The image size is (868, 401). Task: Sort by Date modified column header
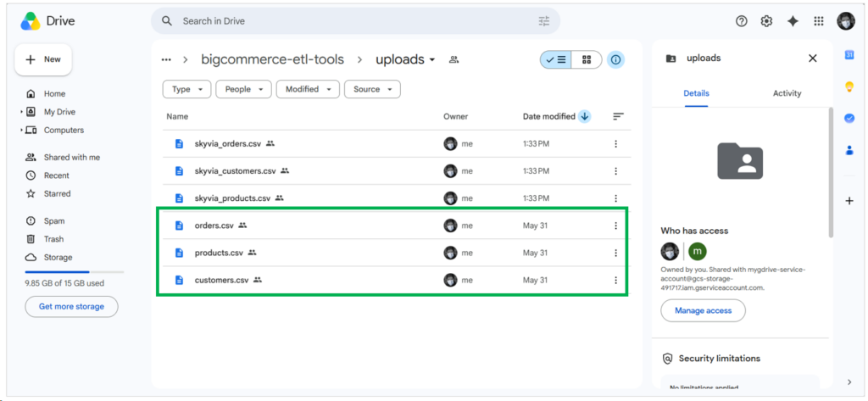(548, 116)
